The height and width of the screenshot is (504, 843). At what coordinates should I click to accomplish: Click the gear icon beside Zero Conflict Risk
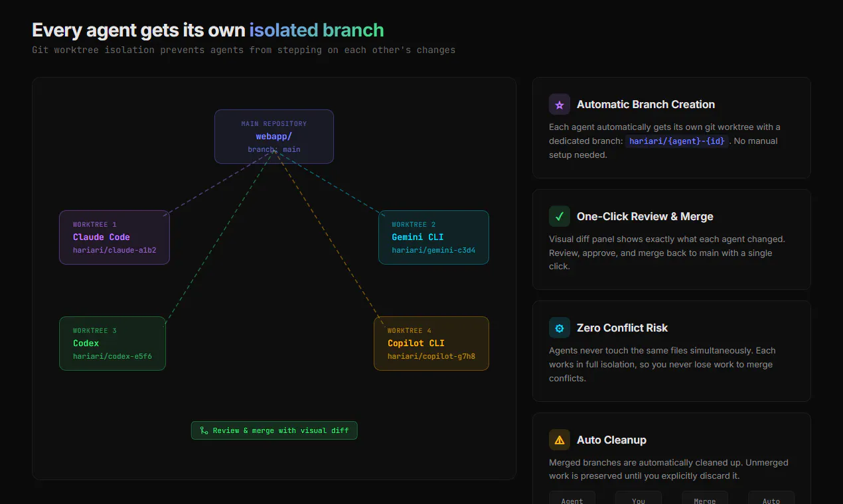(x=560, y=328)
